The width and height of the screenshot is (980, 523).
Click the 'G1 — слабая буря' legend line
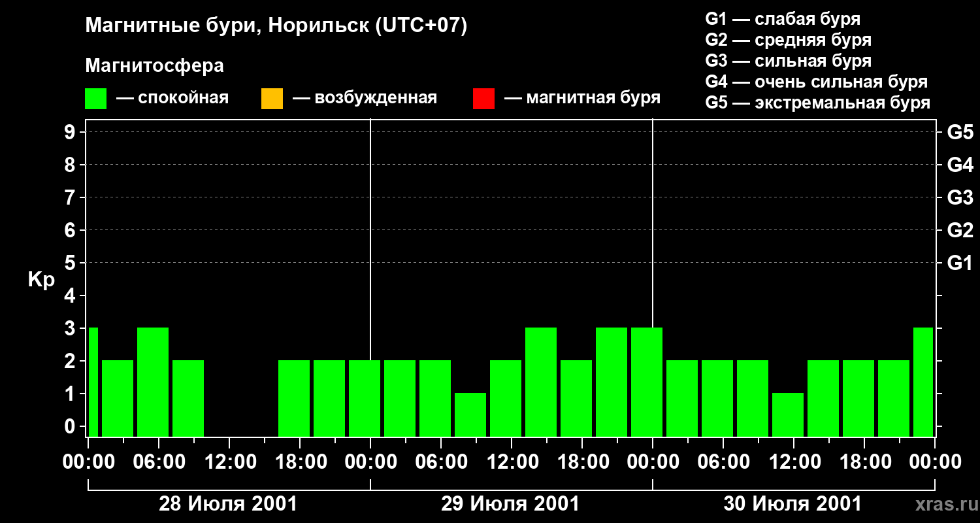coord(783,19)
